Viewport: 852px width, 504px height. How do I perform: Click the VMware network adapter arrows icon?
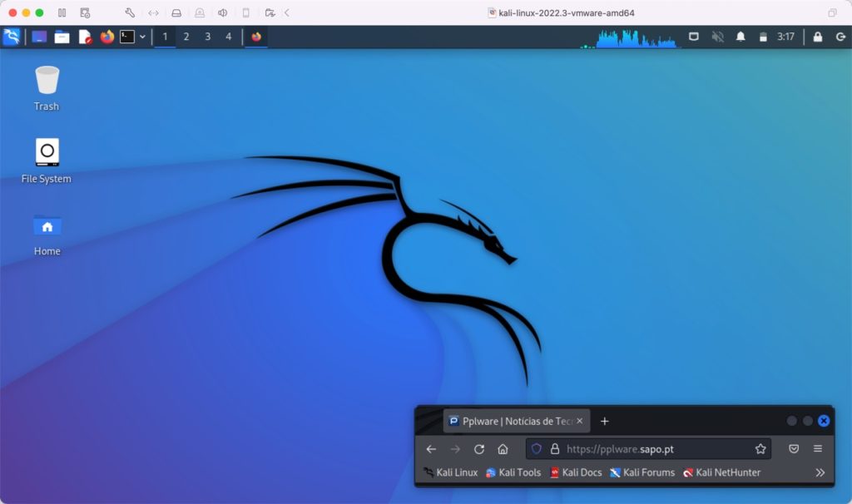[153, 12]
